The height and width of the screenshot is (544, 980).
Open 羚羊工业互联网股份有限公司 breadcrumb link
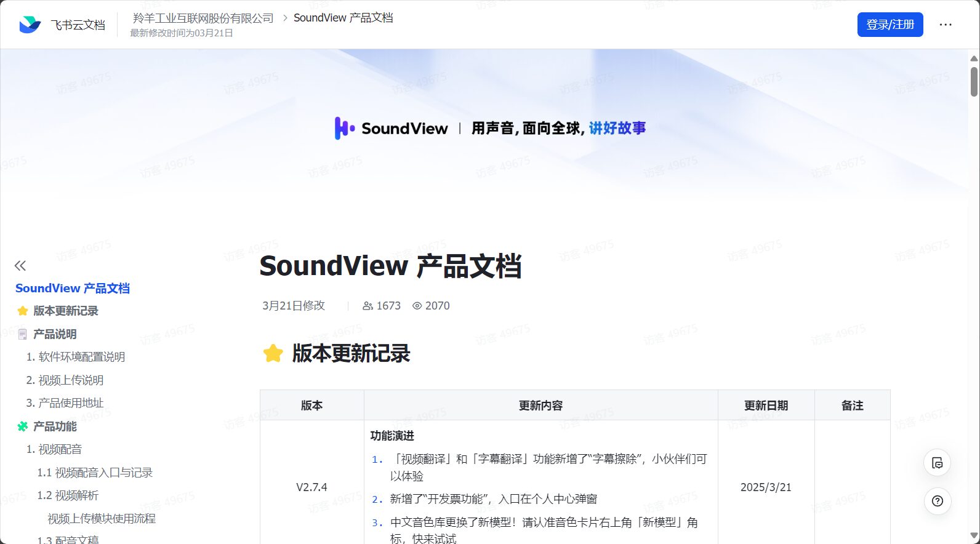click(x=203, y=18)
